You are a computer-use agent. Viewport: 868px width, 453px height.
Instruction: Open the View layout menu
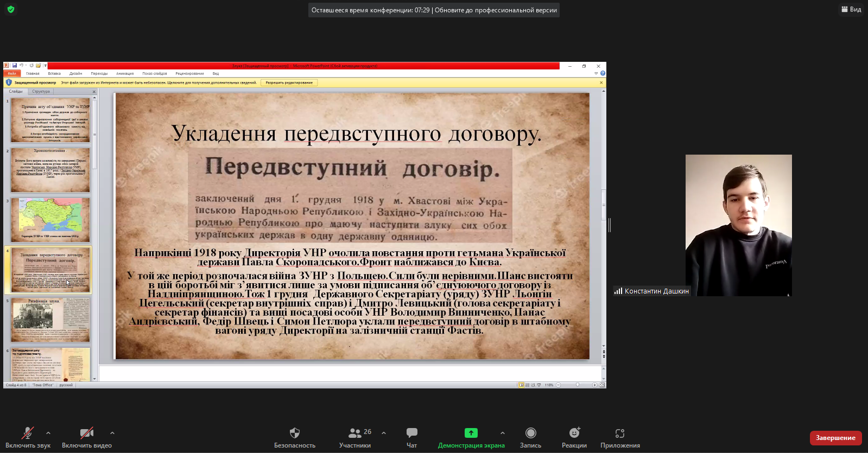coord(851,9)
